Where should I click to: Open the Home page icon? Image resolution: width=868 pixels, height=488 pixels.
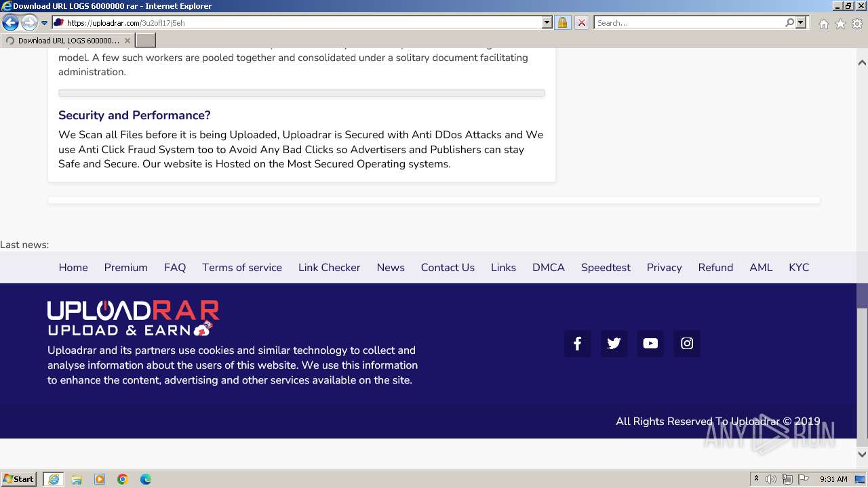point(823,24)
